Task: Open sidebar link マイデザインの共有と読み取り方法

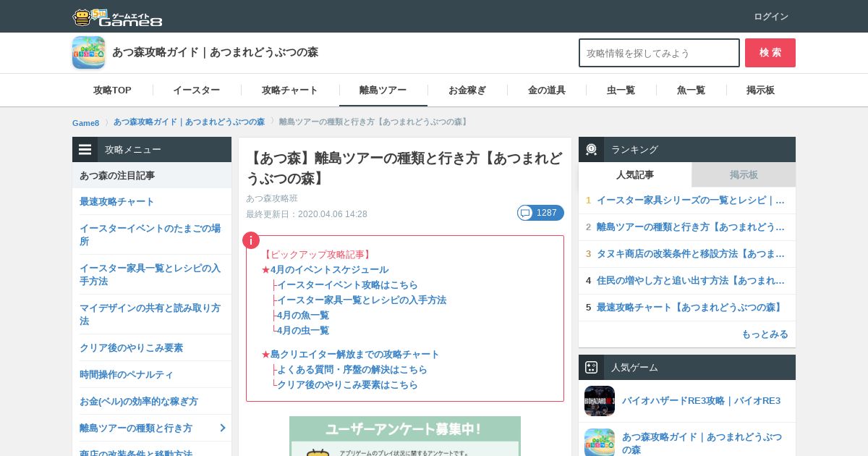Action: pos(150,314)
